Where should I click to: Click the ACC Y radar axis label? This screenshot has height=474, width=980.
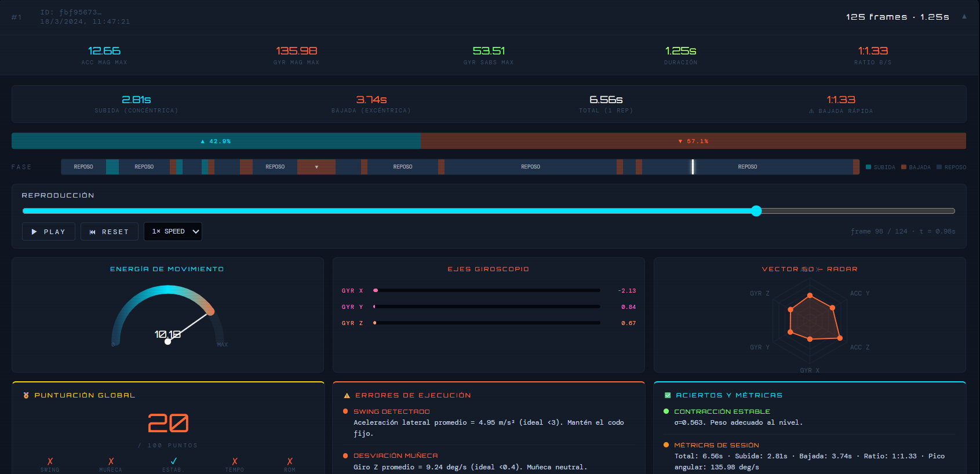[x=860, y=293]
